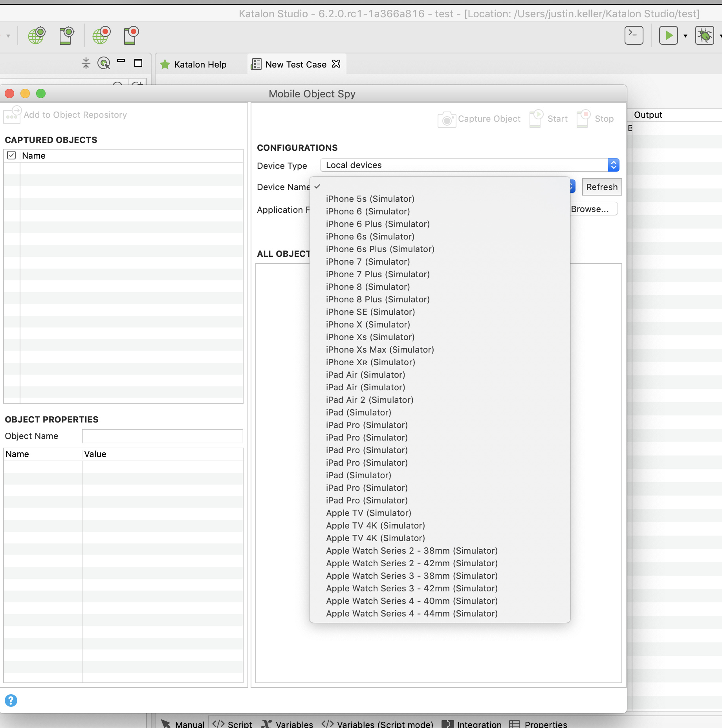Refresh the device name list

click(602, 187)
